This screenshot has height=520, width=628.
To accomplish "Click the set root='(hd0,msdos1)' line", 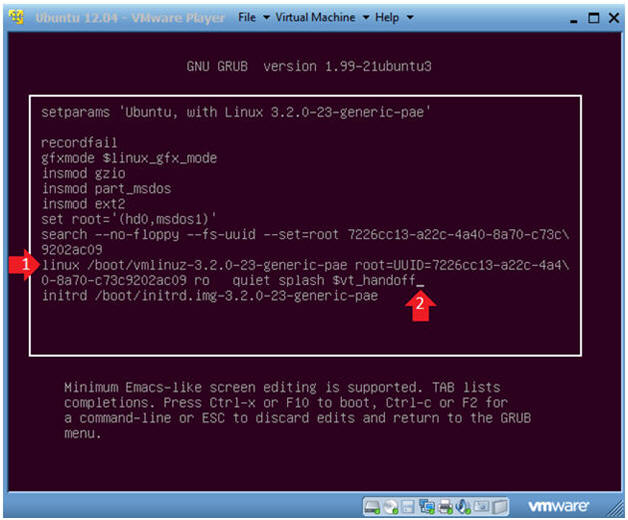I will (x=129, y=220).
